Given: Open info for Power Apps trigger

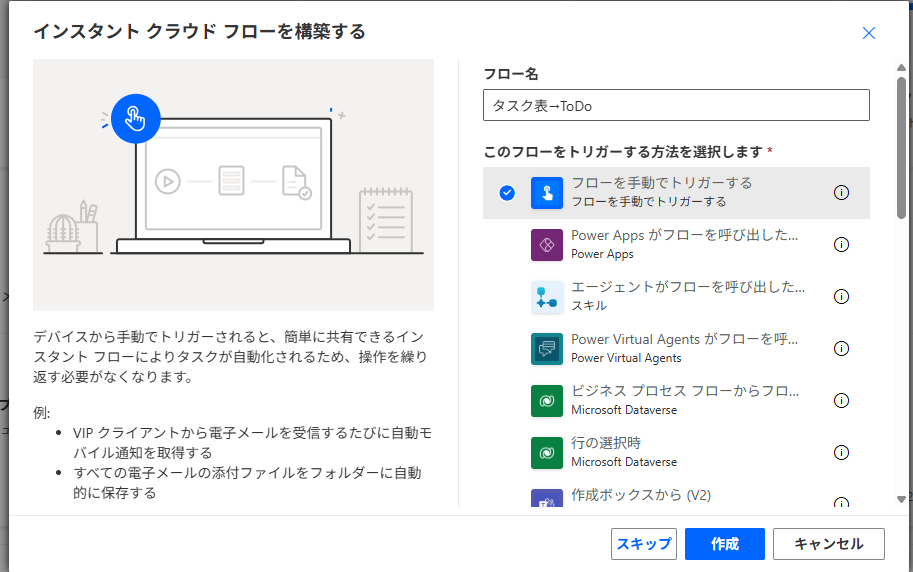Looking at the screenshot, I should pos(841,244).
